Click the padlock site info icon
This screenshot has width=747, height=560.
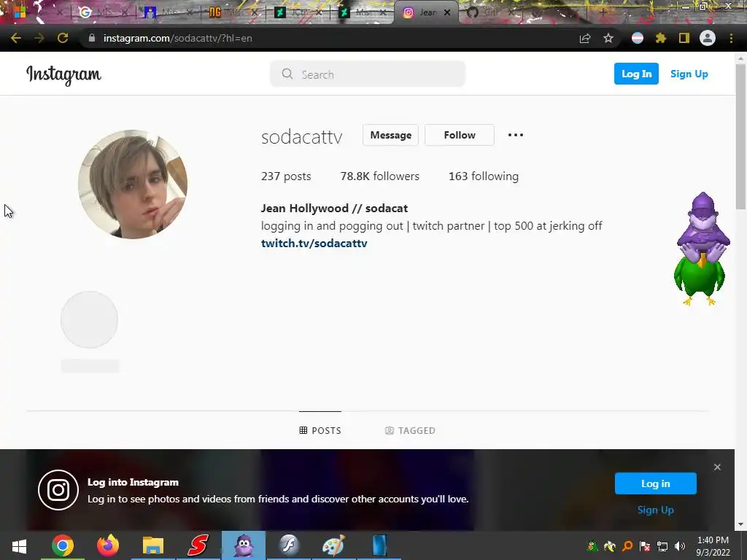coord(91,38)
